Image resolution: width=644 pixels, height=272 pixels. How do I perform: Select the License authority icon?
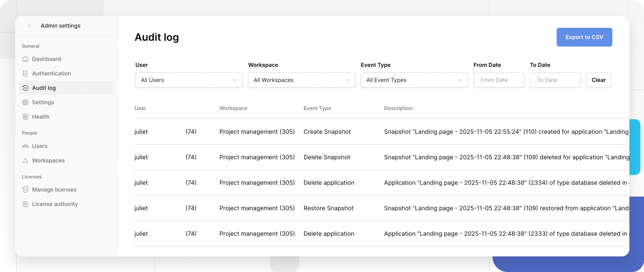point(25,204)
